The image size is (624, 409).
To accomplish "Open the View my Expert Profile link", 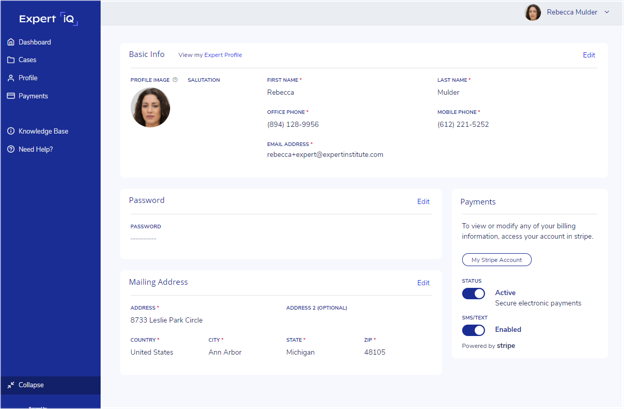I will point(210,55).
